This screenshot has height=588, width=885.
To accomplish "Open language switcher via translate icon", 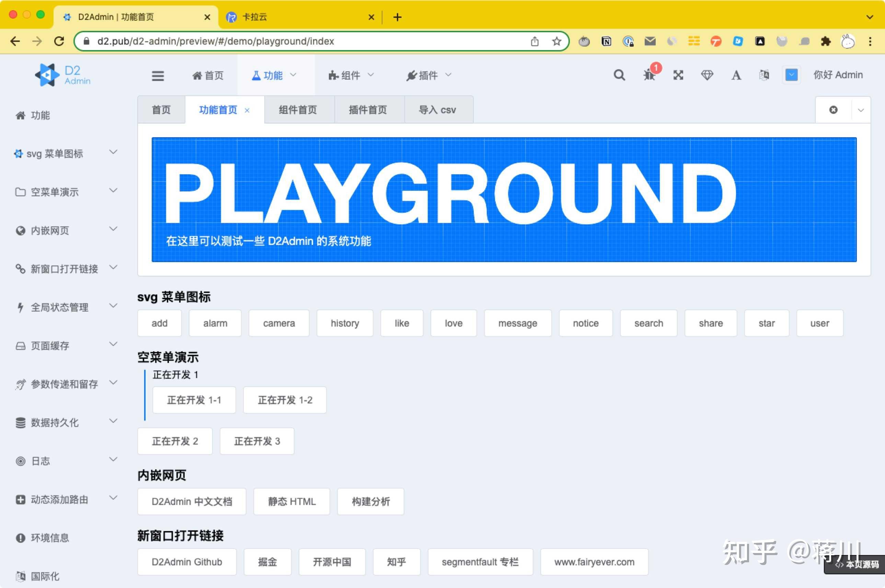I will pos(765,75).
